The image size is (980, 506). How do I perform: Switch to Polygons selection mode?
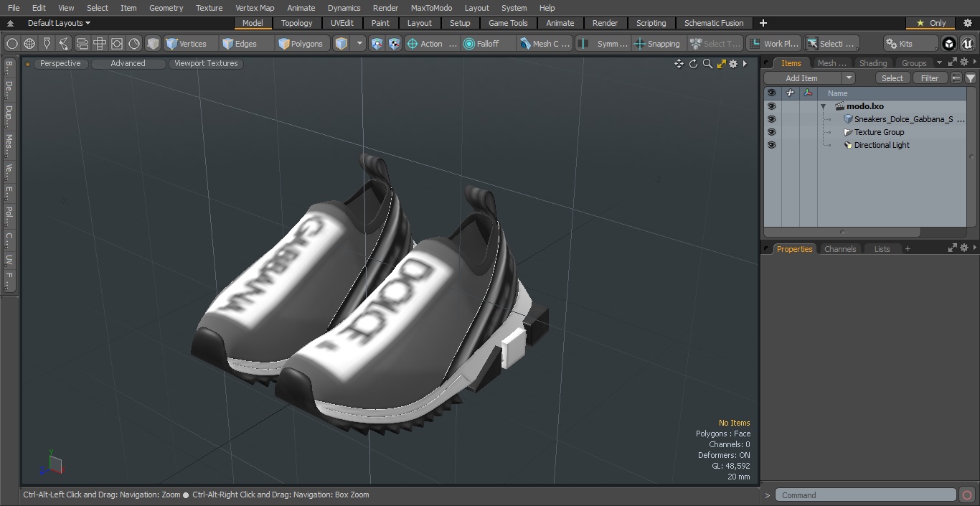point(301,44)
